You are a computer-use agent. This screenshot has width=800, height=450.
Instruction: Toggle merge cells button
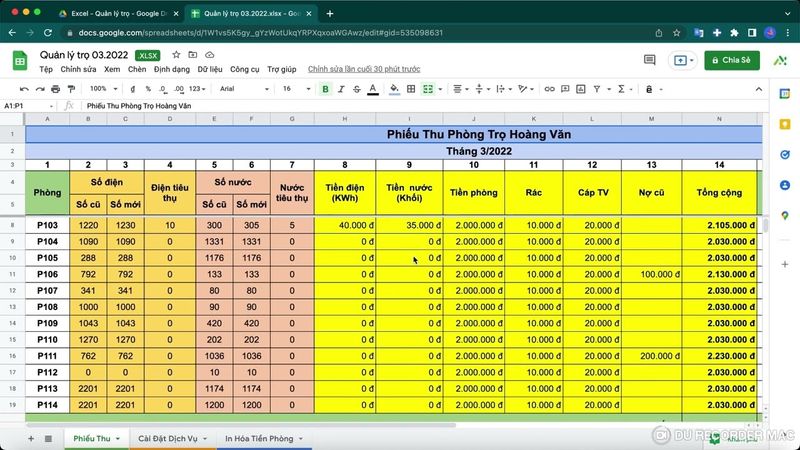click(x=428, y=89)
